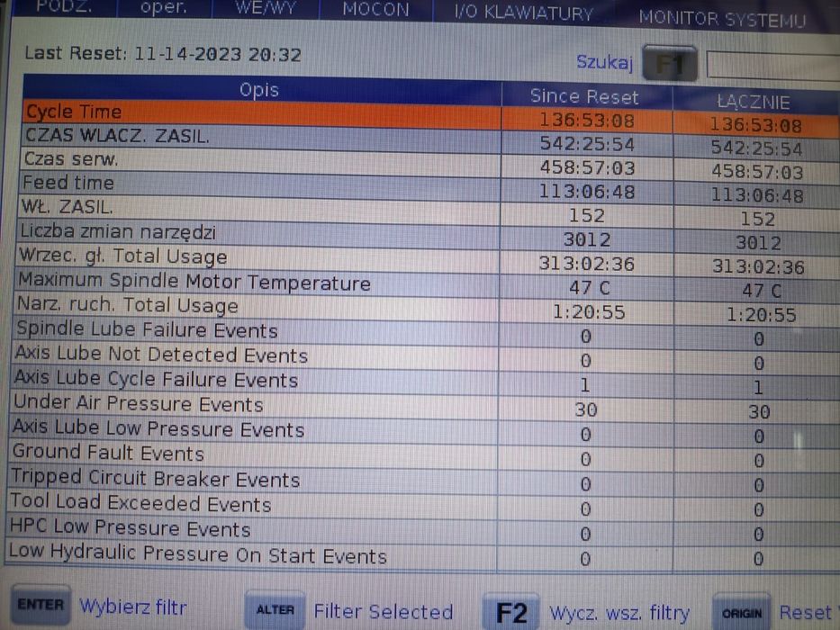Click the ENTER key button
Image resolution: width=840 pixels, height=630 pixels.
[41, 604]
